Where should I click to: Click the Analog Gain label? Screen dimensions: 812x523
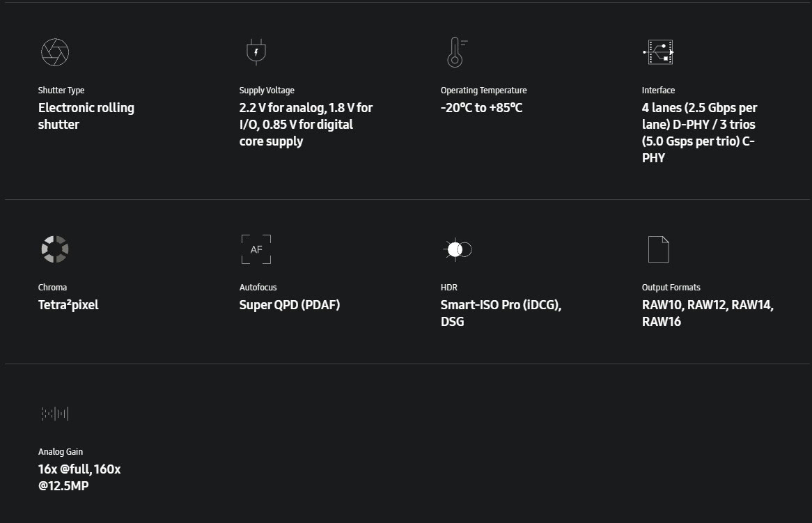point(60,451)
